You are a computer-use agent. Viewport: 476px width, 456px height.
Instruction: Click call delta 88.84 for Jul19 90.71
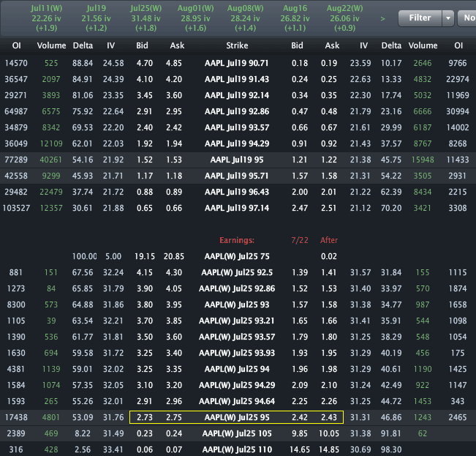[x=83, y=63]
